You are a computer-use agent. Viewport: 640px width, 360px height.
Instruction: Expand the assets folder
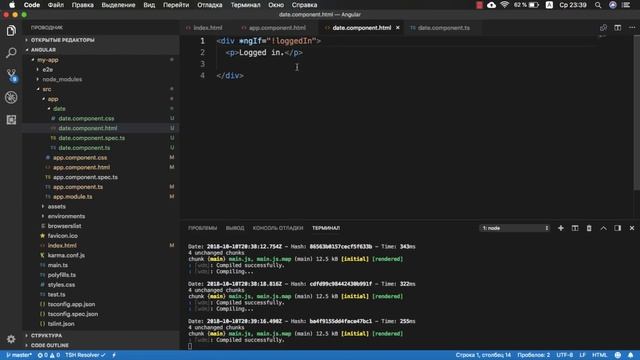[56, 207]
